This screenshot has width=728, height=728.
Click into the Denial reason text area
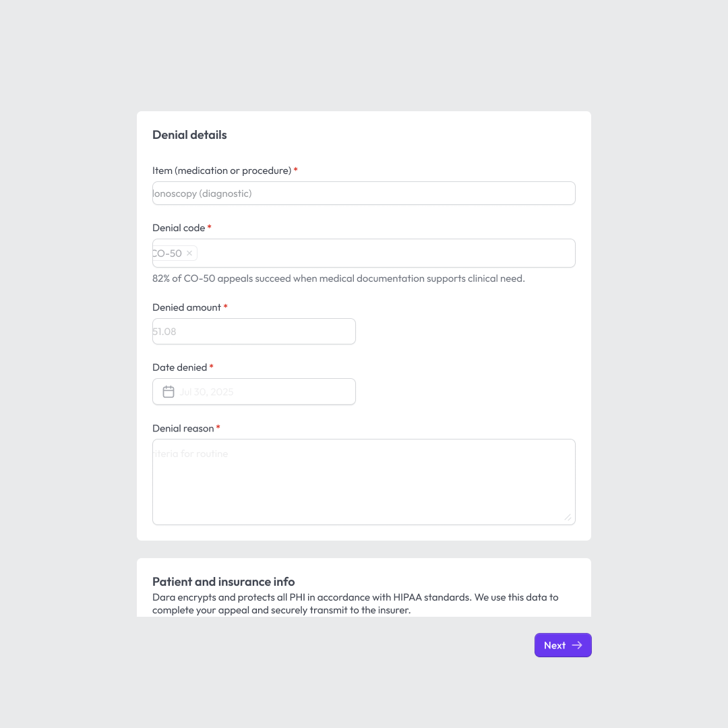(x=363, y=482)
